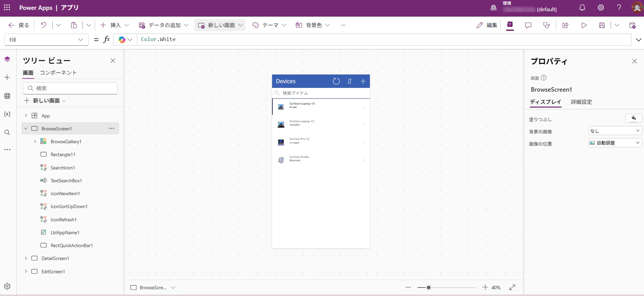Open the 塗りつぶし fill color picker
The image size is (644, 296).
pyautogui.click(x=633, y=118)
